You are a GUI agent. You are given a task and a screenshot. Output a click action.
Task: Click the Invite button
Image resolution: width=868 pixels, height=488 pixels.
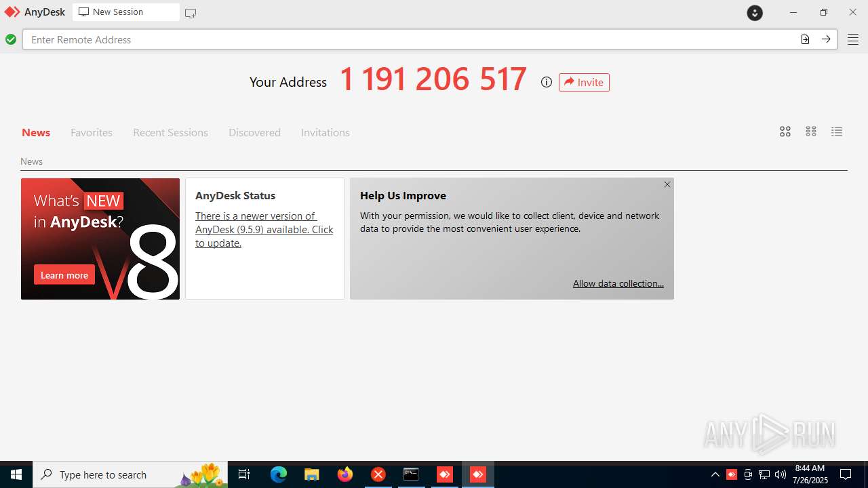coord(584,82)
